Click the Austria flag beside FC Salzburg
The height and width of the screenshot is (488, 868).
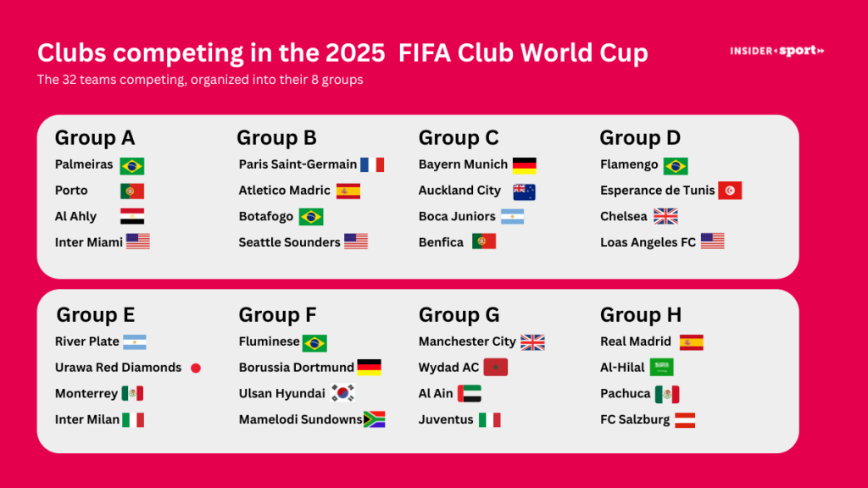pyautogui.click(x=685, y=420)
